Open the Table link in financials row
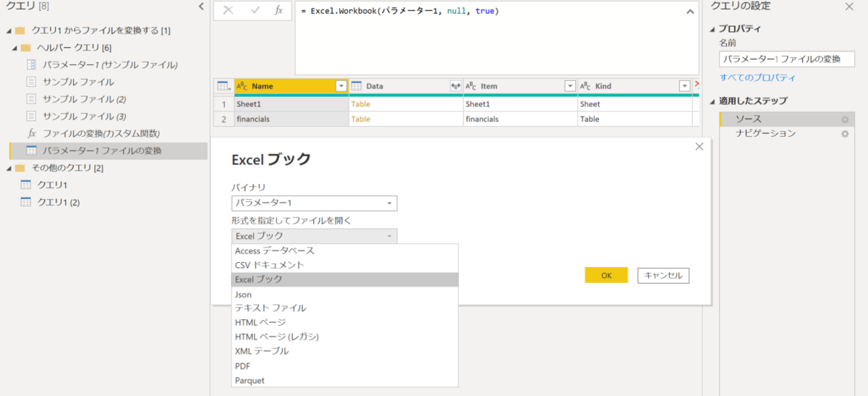 (360, 119)
